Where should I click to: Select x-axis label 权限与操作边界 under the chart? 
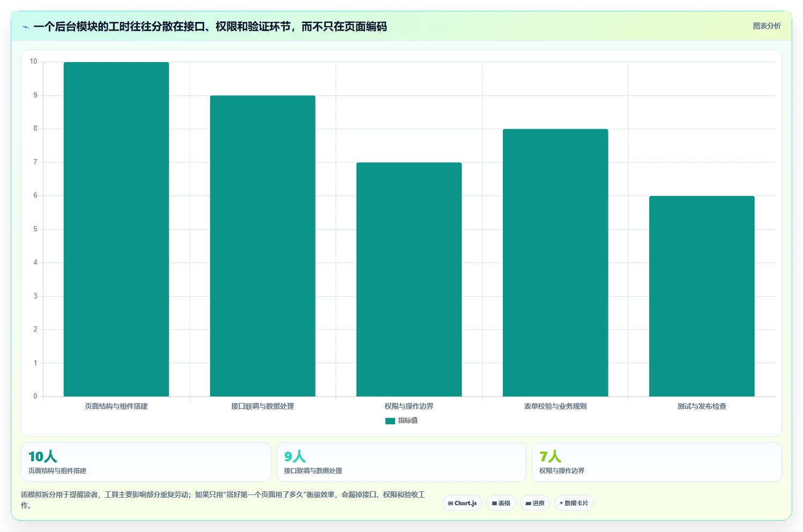pos(409,406)
